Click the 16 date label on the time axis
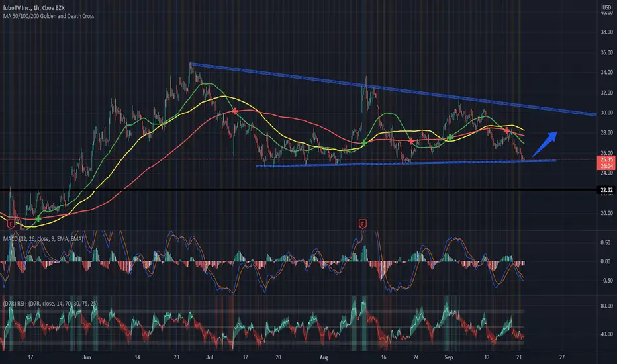The image size is (617, 364). (x=383, y=357)
